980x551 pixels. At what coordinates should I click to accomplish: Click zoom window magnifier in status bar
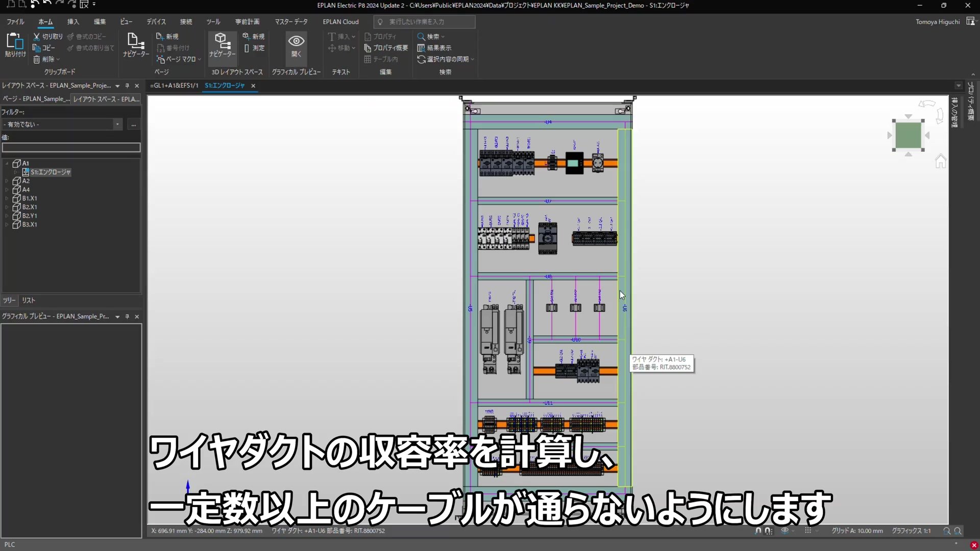(947, 531)
